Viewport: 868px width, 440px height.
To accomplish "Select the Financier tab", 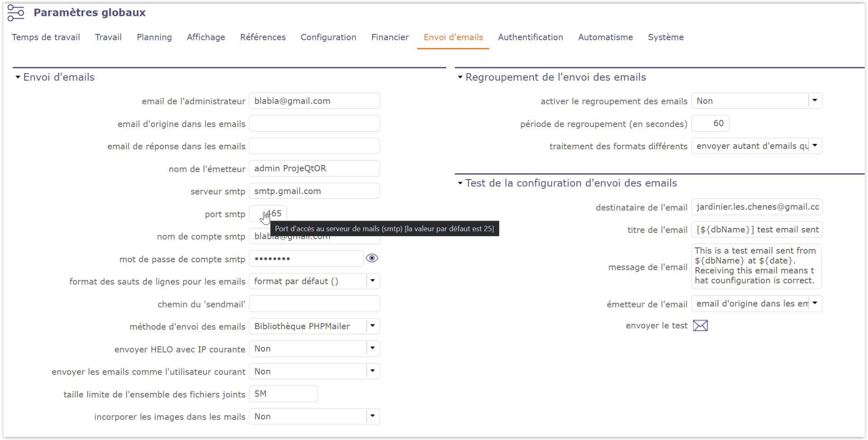I will tap(390, 37).
